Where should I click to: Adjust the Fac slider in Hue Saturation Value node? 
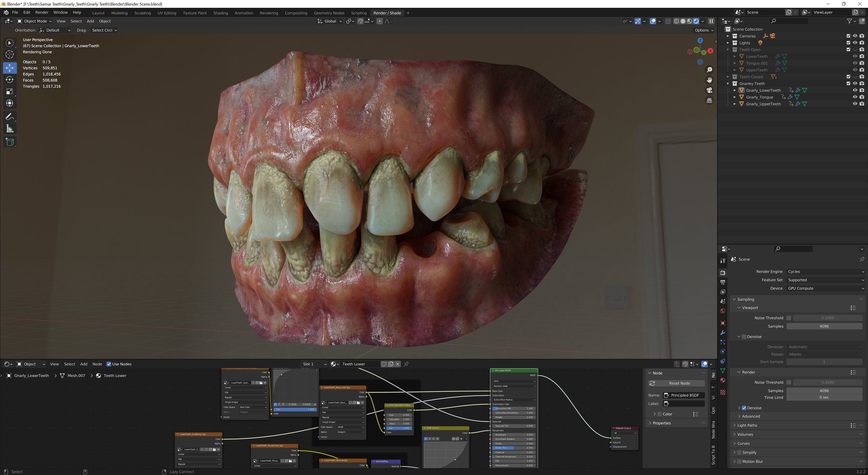(399, 428)
